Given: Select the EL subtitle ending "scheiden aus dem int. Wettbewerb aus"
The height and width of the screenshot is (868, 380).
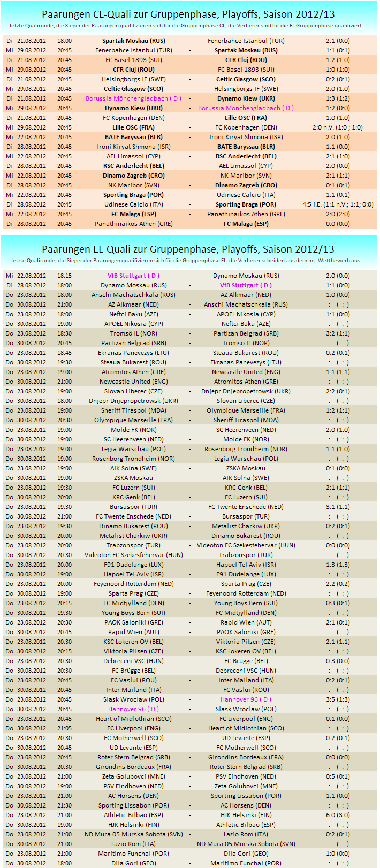Looking at the screenshot, I should click(188, 261).
